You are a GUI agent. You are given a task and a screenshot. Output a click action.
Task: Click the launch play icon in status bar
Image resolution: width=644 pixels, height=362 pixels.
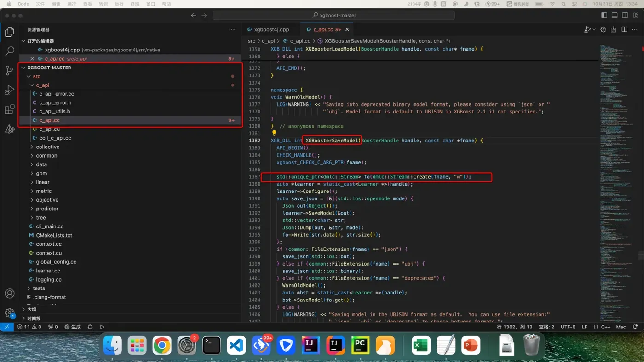click(x=102, y=327)
